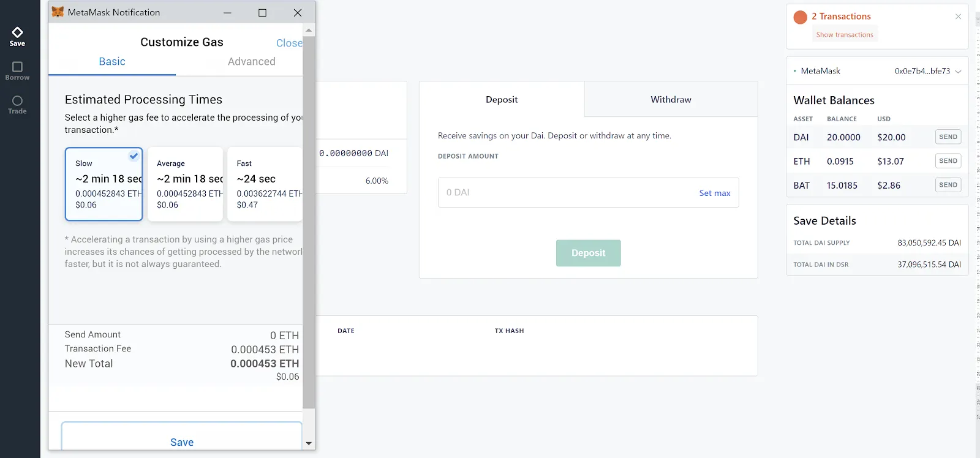This screenshot has height=458, width=980.
Task: Pick the Fast gas fee option
Action: click(x=265, y=184)
